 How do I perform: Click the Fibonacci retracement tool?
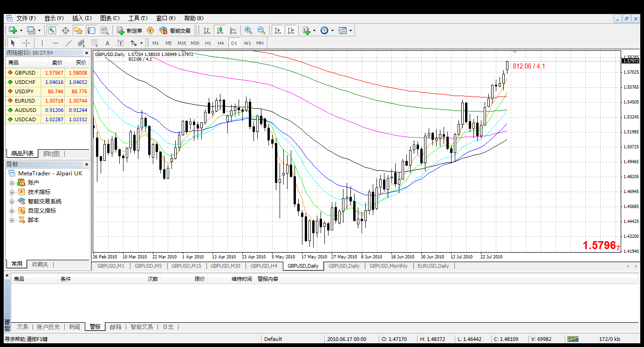pos(95,43)
